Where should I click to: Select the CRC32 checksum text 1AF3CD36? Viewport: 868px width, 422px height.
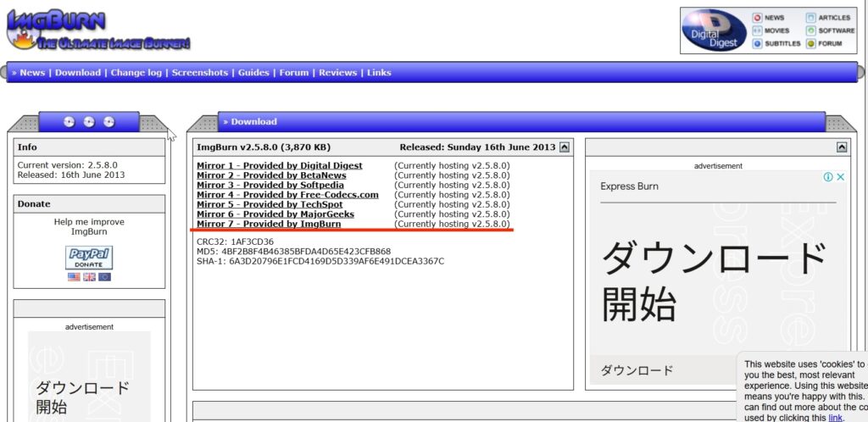tap(253, 242)
